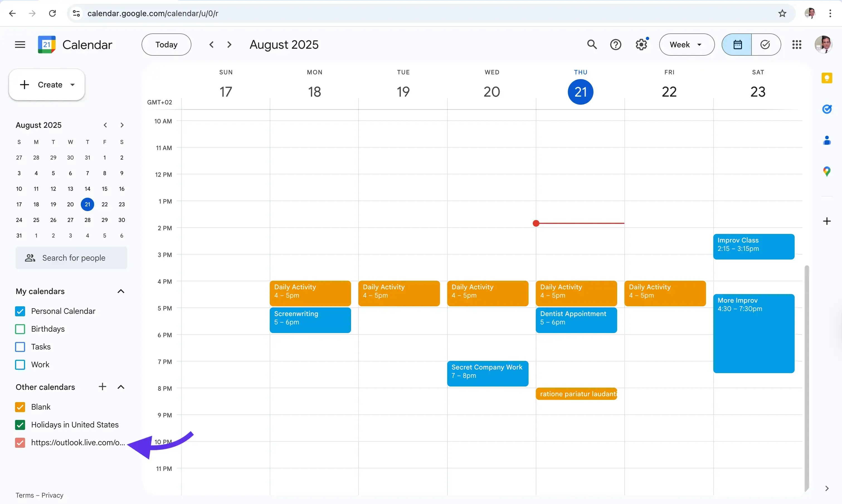Open Google Maps from the side panel
Viewport: 842px width, 504px height.
click(827, 171)
